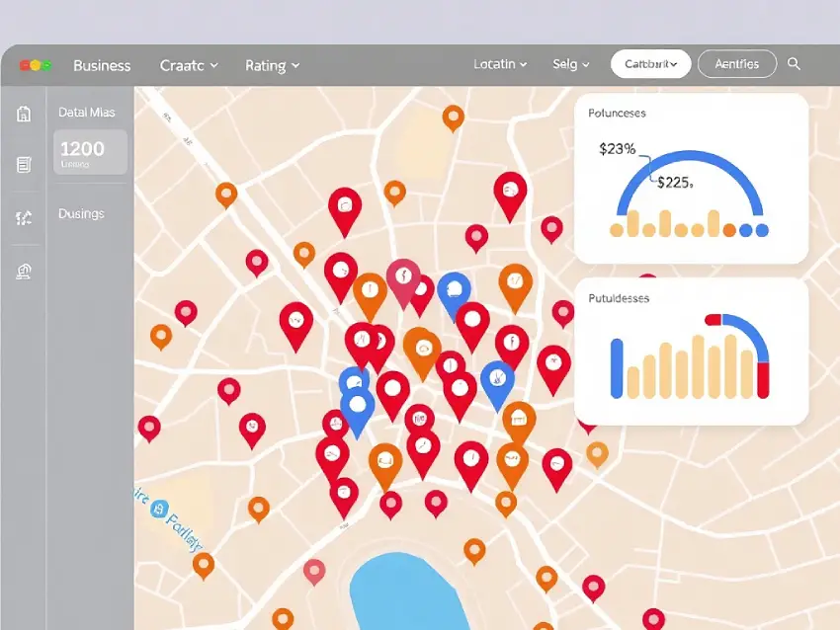Viewport: 840px width, 630px height.
Task: Click the blue lake on the map
Action: 407,589
